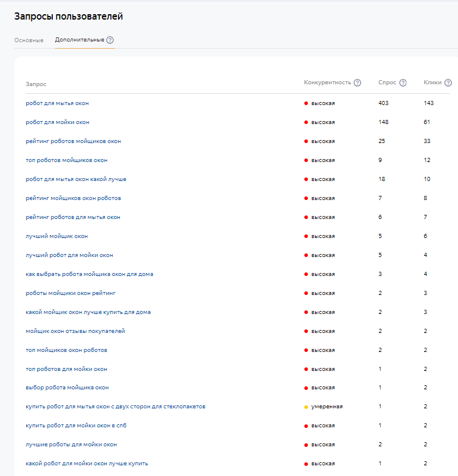The width and height of the screenshot is (458, 476).
Task: Open query 'какой робот для мойки окон лучше купить'
Action: pyautogui.click(x=87, y=464)
